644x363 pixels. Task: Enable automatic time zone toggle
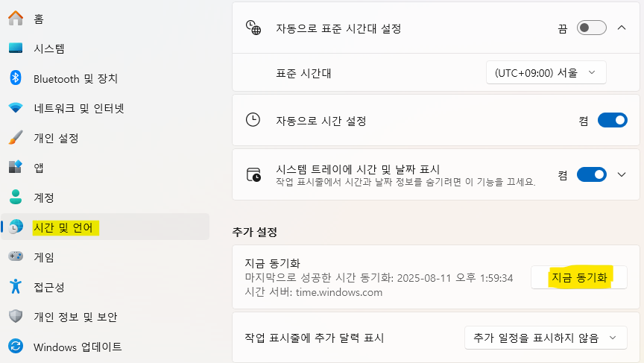(x=593, y=28)
